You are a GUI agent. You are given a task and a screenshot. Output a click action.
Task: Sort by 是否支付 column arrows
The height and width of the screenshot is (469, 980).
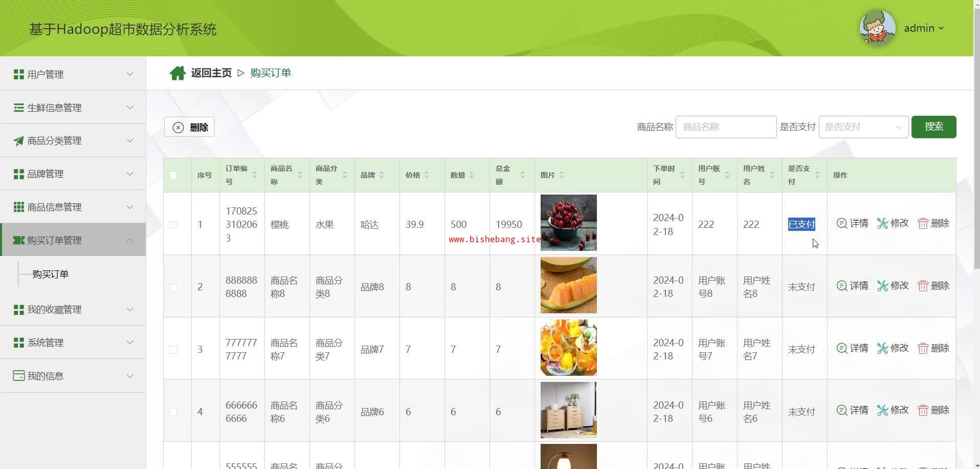click(x=817, y=175)
